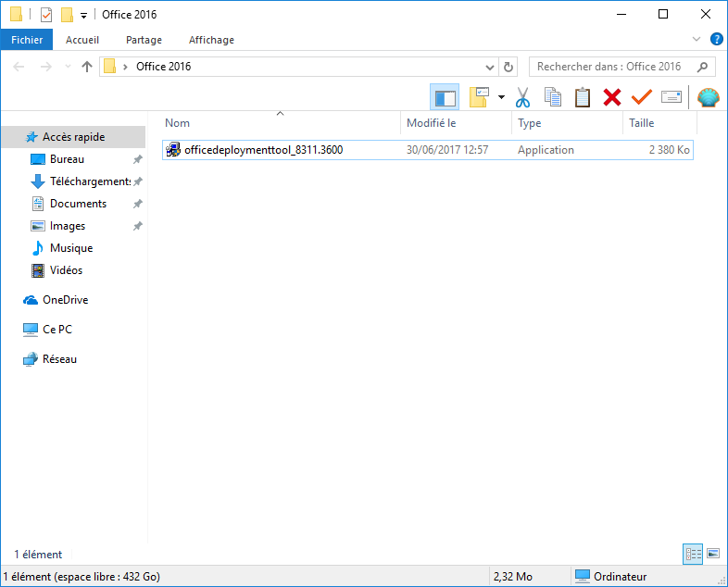Switch to Large icons view button

coord(713,554)
